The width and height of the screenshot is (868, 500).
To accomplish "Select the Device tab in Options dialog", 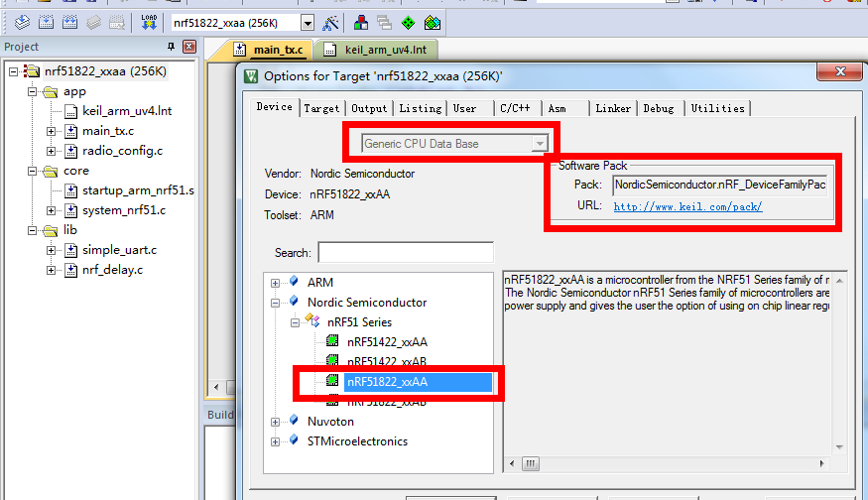I will tap(275, 107).
